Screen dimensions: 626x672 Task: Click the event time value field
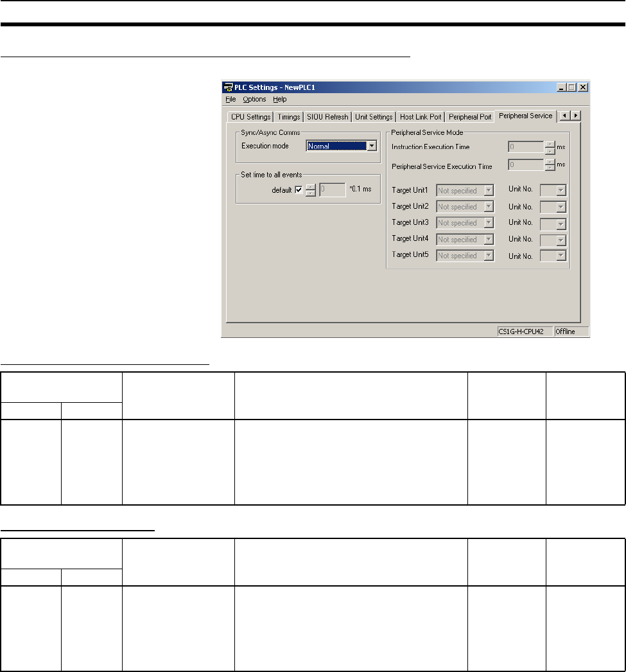click(x=333, y=190)
